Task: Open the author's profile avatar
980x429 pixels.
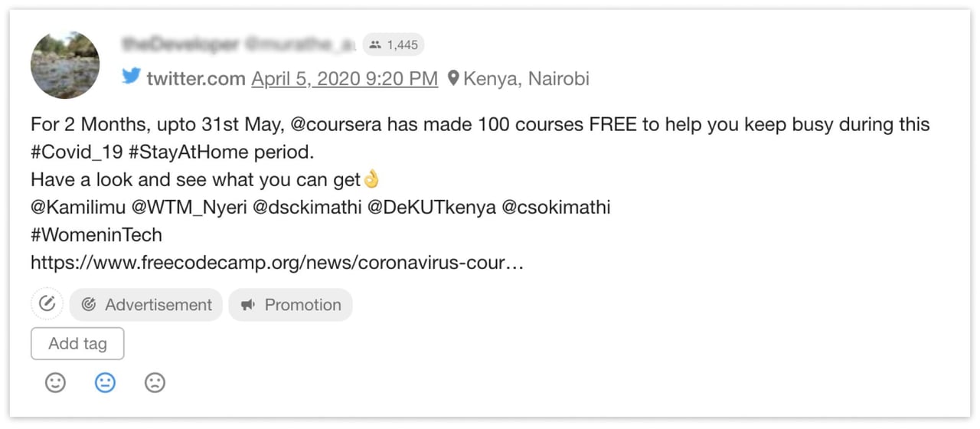Action: point(65,65)
